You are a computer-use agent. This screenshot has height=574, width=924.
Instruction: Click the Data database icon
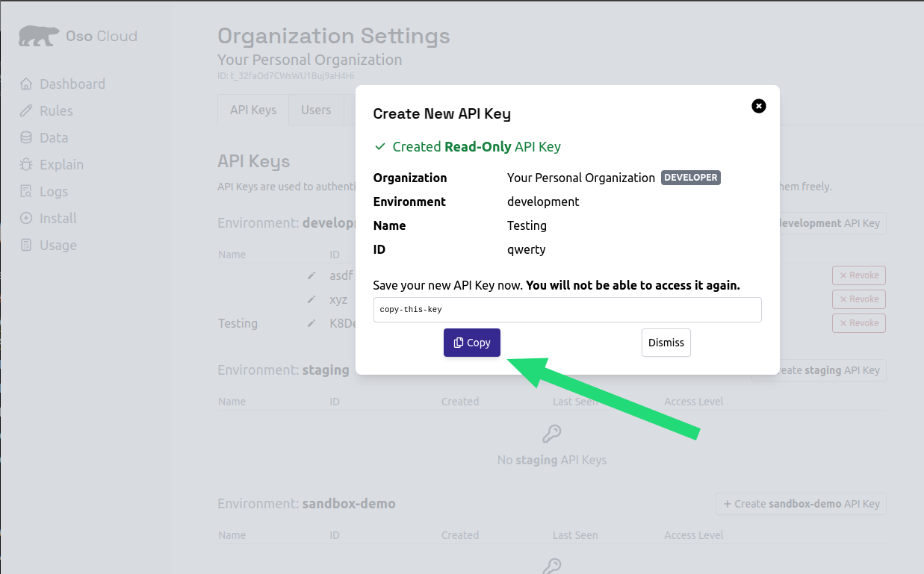pyautogui.click(x=26, y=137)
